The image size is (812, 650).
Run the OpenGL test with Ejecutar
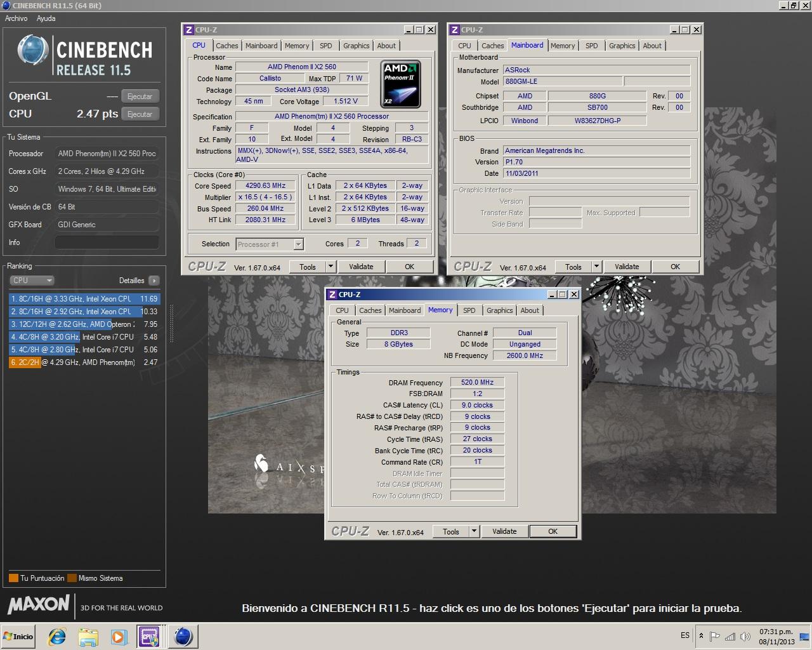[140, 96]
